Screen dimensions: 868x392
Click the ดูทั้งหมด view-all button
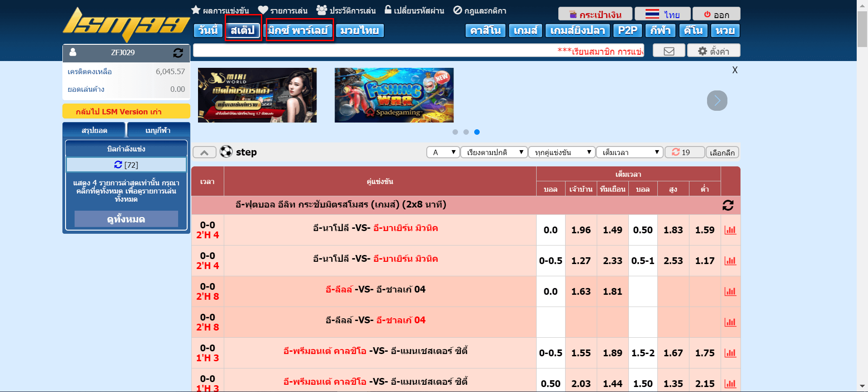pos(126,219)
